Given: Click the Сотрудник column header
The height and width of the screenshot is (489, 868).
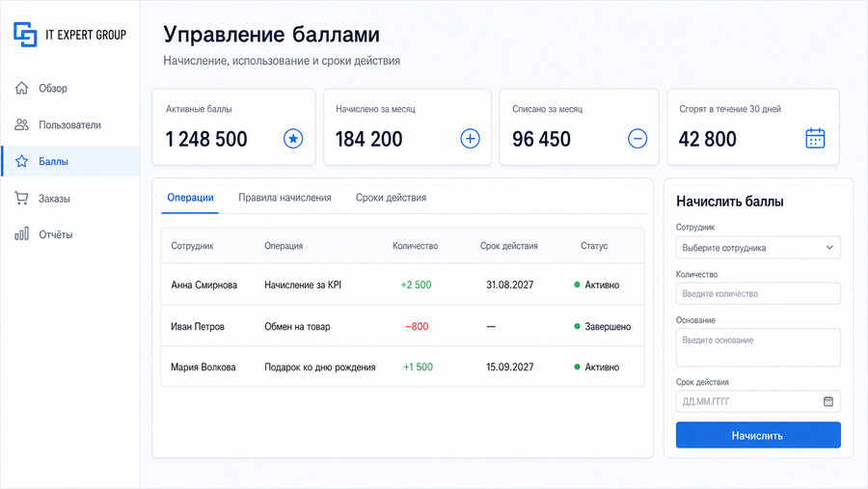Looking at the screenshot, I should click(192, 245).
